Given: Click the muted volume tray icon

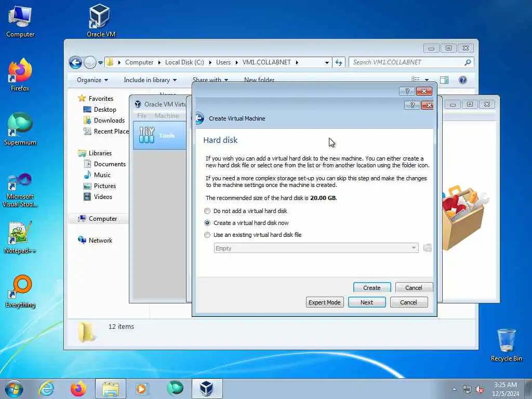Looking at the screenshot, I should [480, 390].
